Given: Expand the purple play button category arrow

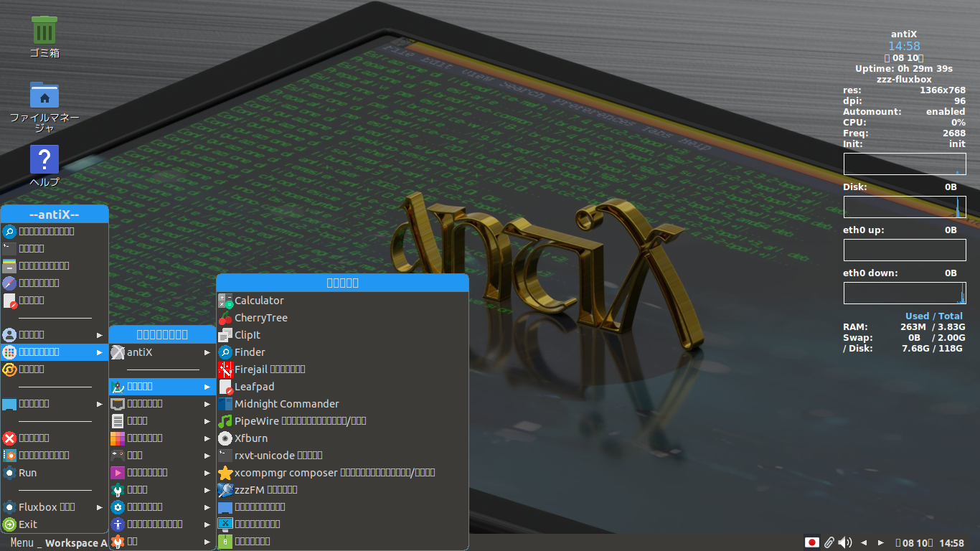Looking at the screenshot, I should coord(207,473).
